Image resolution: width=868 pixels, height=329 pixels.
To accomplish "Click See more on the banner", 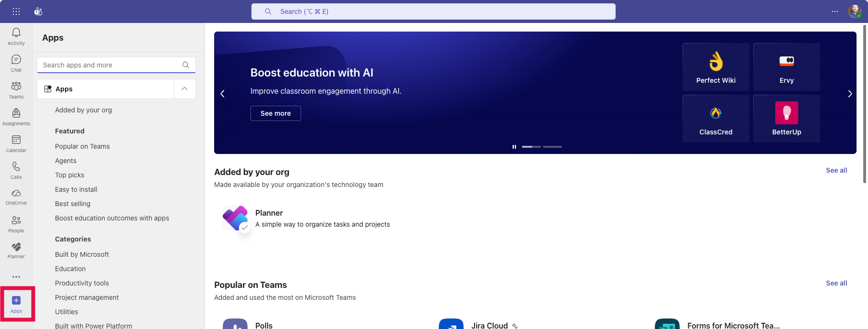I will tap(276, 113).
